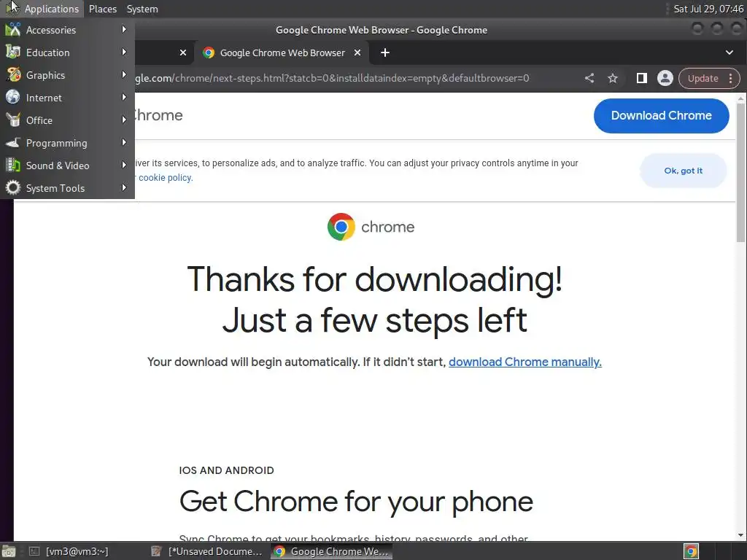This screenshot has width=747, height=560.
Task: Expand the System Tools submenu arrow
Action: pos(124,187)
